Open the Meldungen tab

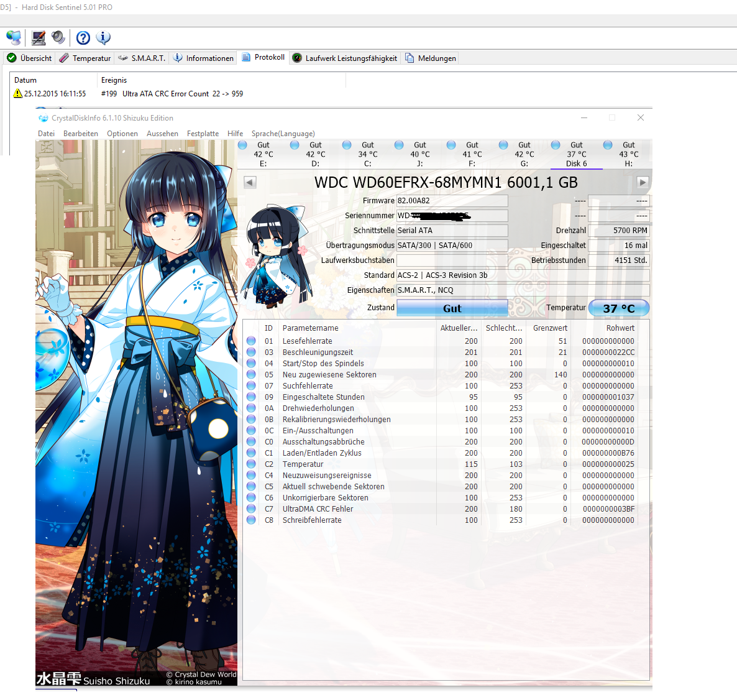coord(431,58)
